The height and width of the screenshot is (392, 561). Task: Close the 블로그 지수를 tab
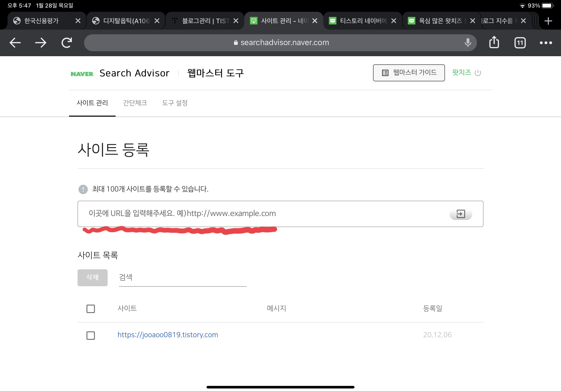pos(523,21)
